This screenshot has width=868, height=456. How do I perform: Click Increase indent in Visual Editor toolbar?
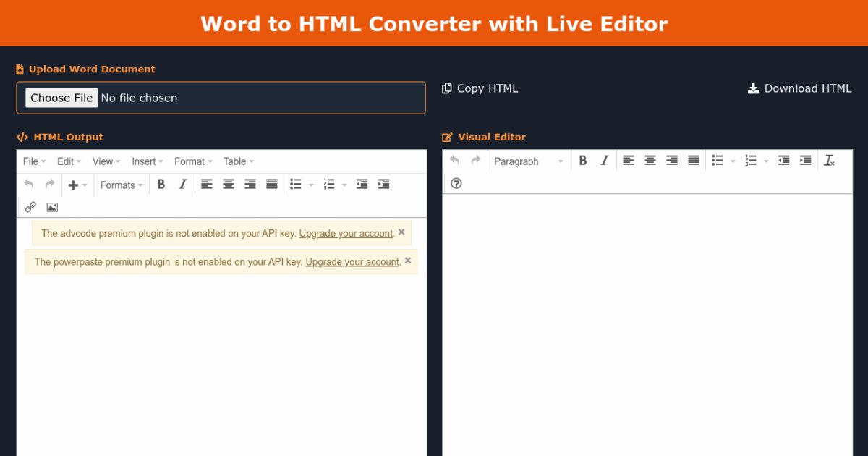805,161
